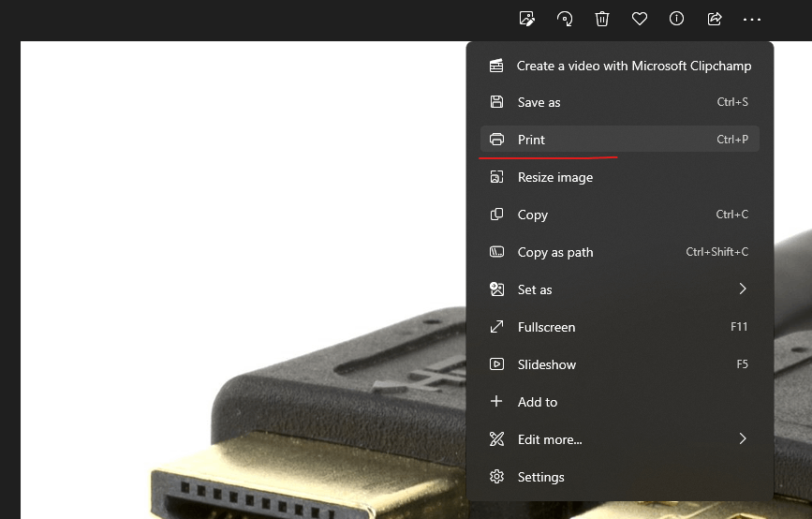
Task: Mark the photo as favorite (heart icon)
Action: pos(640,19)
